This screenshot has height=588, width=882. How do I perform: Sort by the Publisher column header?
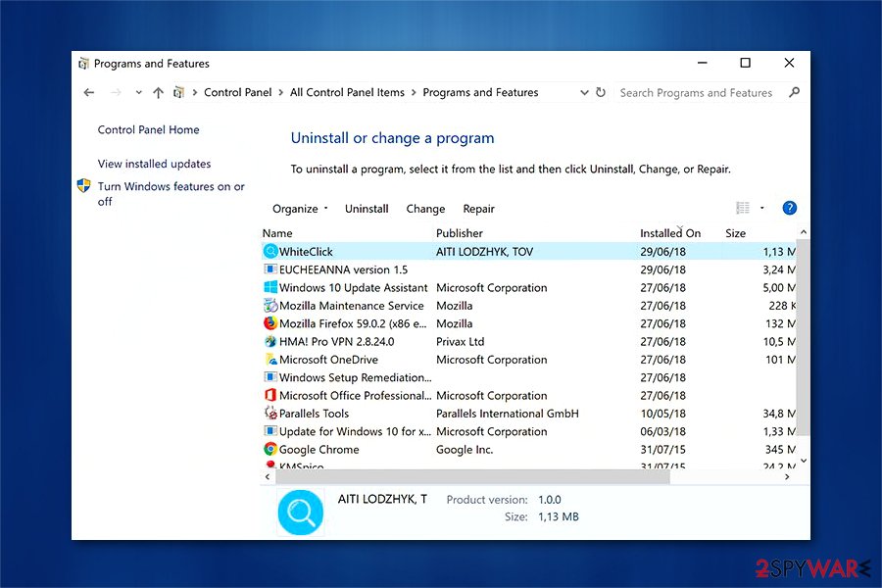pos(460,233)
